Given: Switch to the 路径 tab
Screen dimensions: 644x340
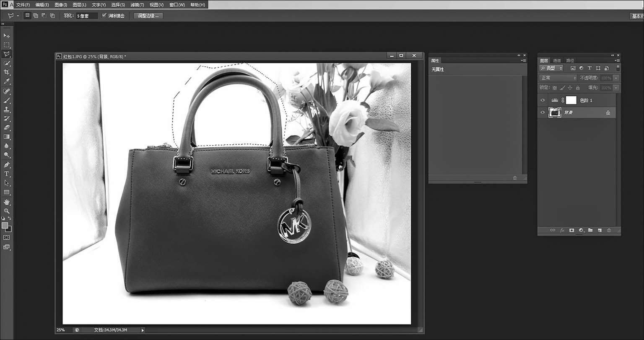Looking at the screenshot, I should [x=570, y=60].
